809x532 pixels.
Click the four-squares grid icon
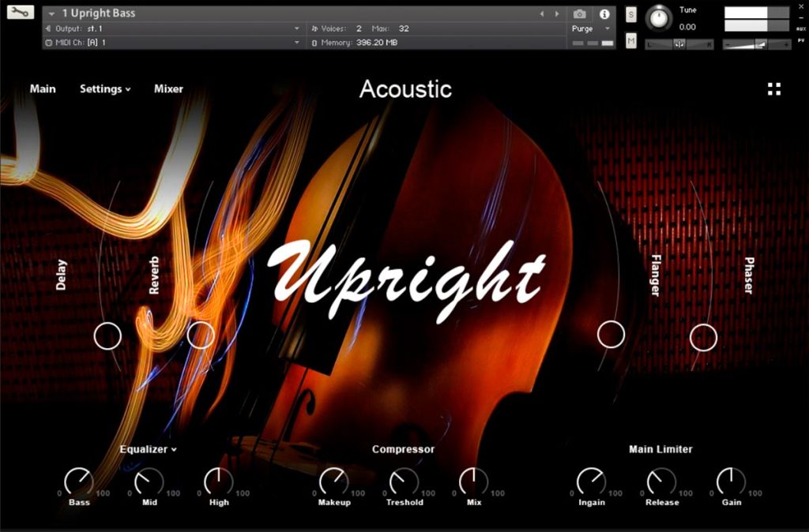[774, 89]
